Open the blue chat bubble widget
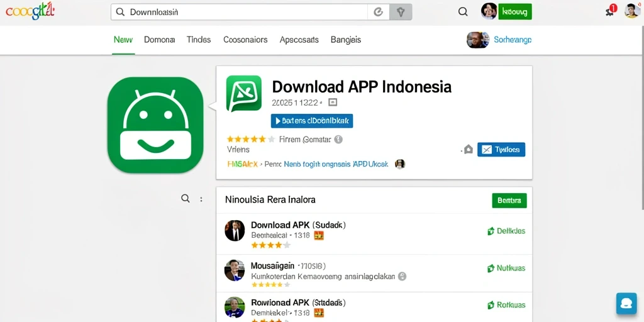 point(626,304)
